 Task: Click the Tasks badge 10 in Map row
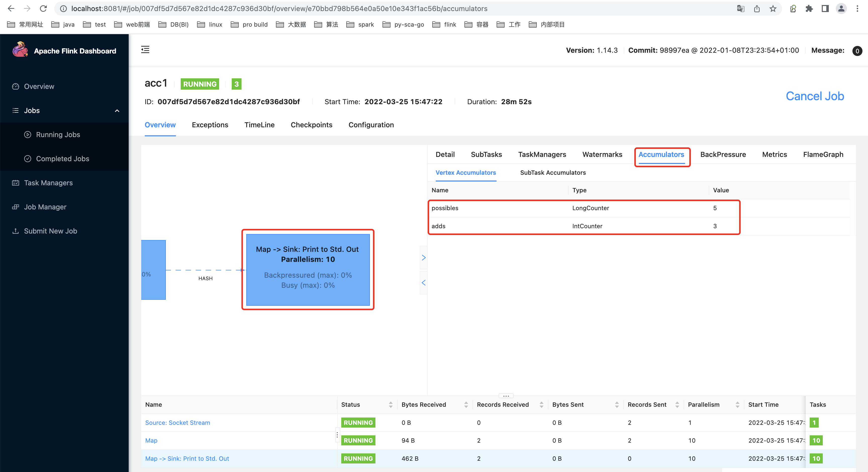click(x=816, y=440)
